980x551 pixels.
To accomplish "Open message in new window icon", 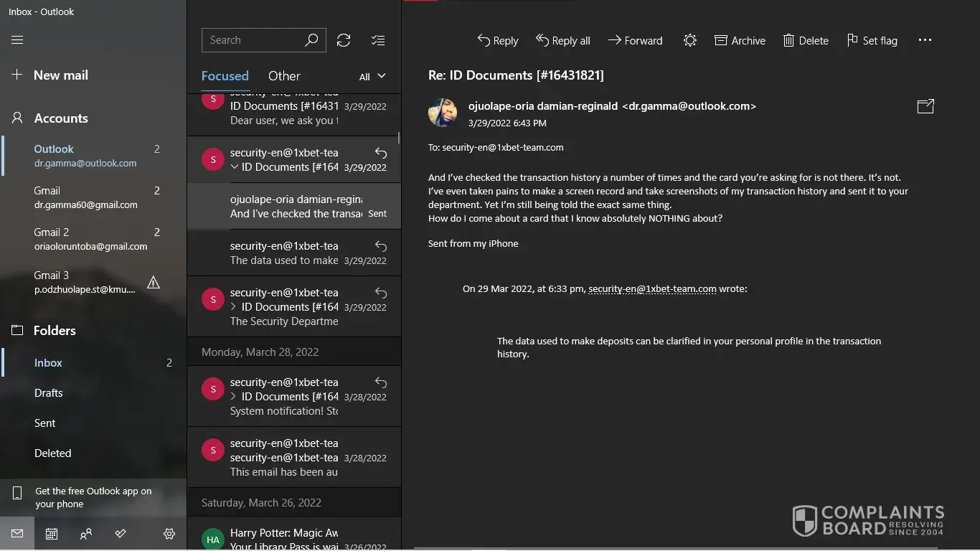I will pyautogui.click(x=925, y=106).
